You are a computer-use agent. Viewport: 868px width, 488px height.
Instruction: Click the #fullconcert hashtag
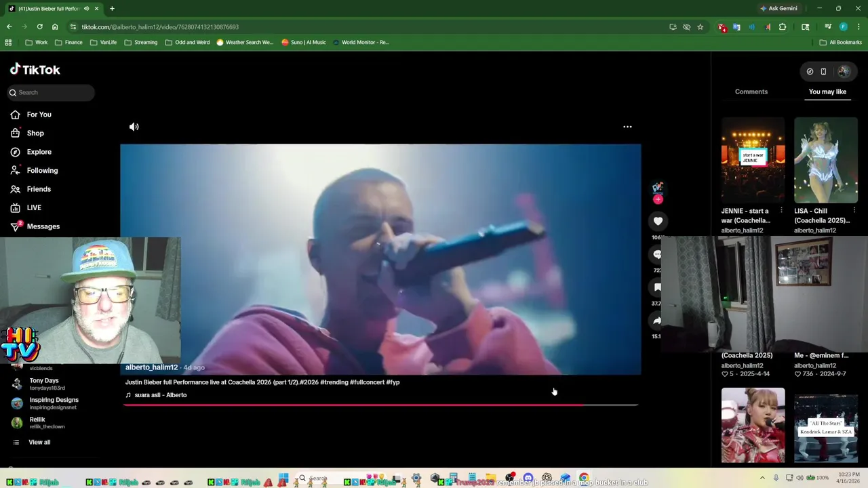pos(367,382)
